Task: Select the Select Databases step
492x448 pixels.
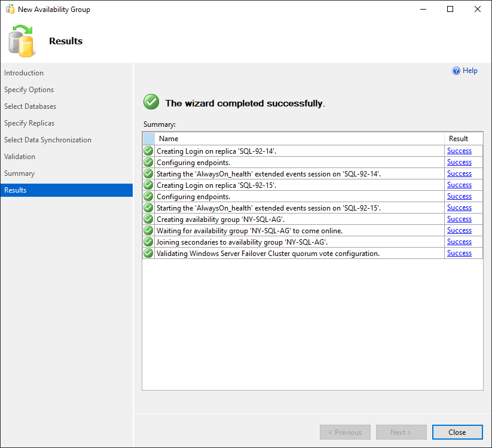Action: (x=30, y=106)
